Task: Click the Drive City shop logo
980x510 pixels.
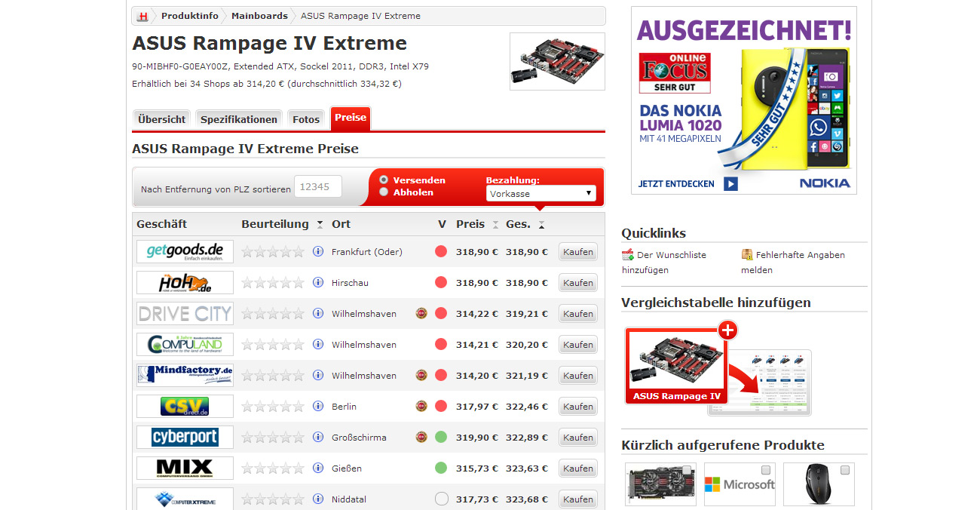Action: [185, 313]
